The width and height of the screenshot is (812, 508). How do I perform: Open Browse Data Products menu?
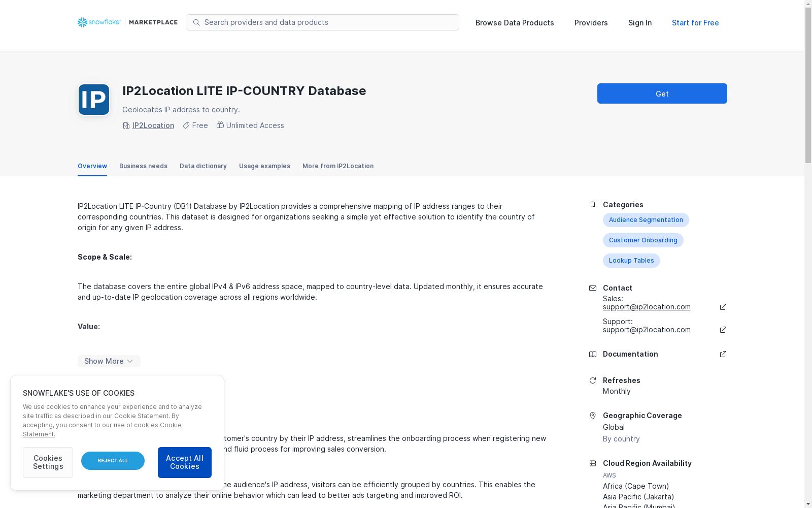click(x=515, y=23)
